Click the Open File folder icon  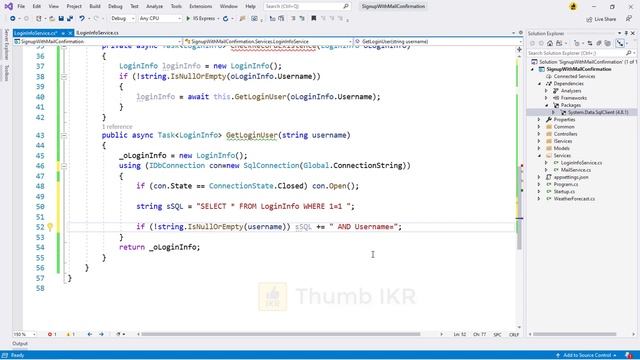point(52,18)
